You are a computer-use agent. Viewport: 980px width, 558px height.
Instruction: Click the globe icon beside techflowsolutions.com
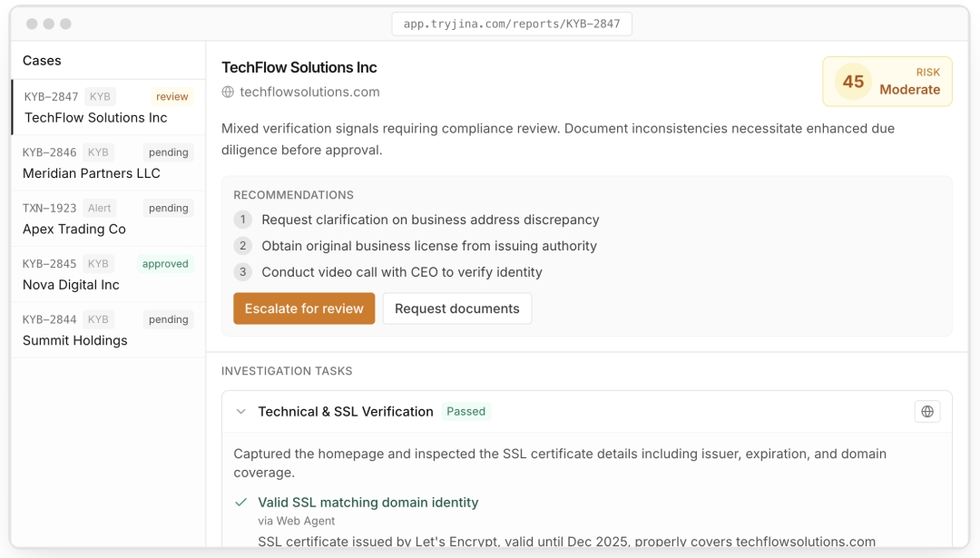(228, 92)
